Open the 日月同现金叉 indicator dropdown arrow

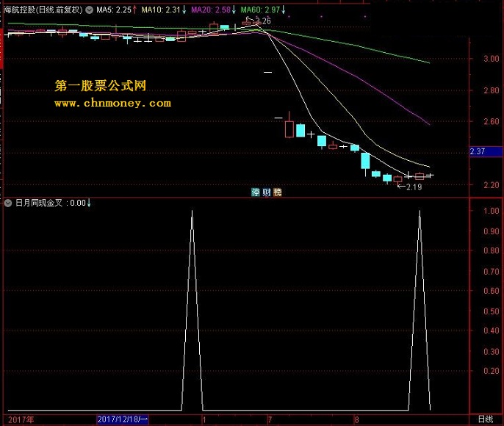[8, 203]
